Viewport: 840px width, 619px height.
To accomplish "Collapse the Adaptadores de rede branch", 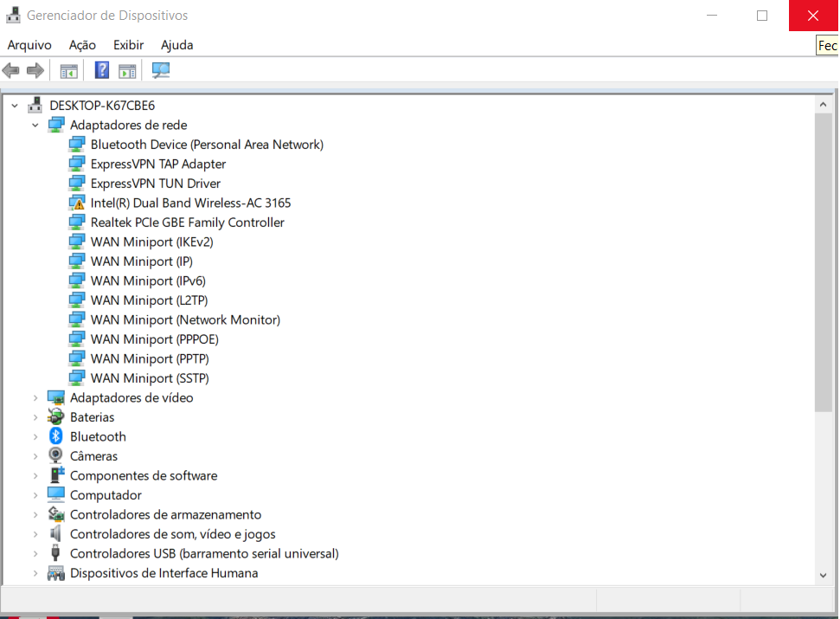I will [x=35, y=125].
